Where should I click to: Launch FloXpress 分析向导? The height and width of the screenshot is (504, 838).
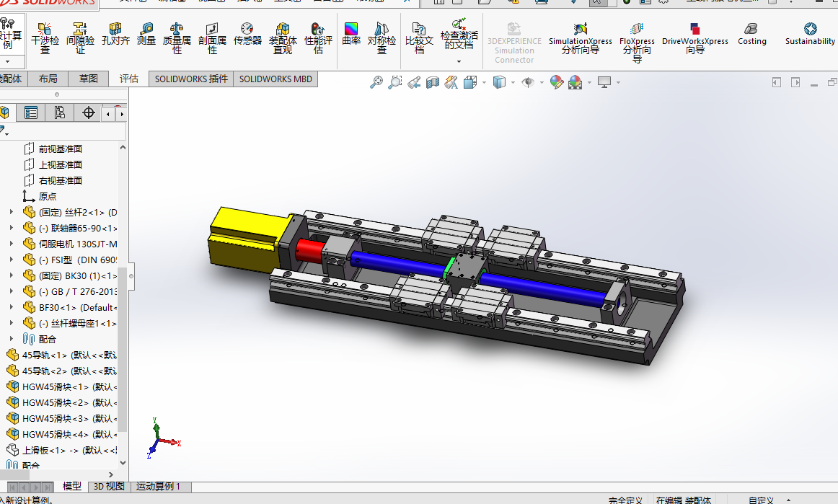(x=637, y=42)
